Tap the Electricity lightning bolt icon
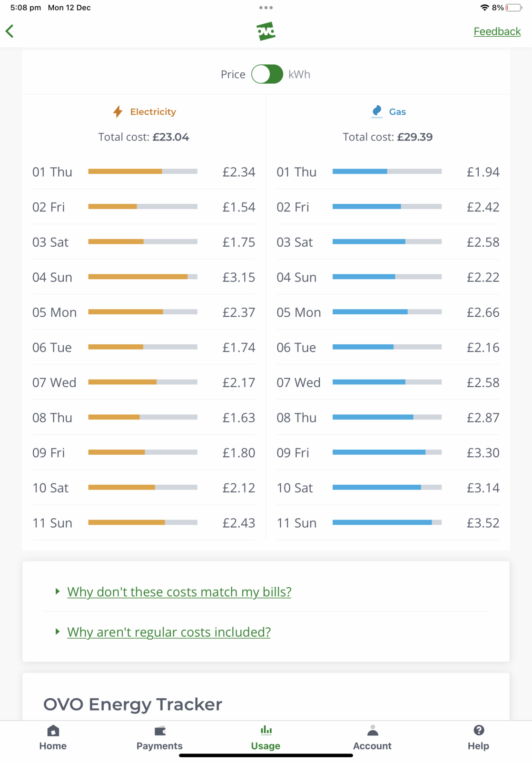Image resolution: width=532 pixels, height=762 pixels. [118, 111]
